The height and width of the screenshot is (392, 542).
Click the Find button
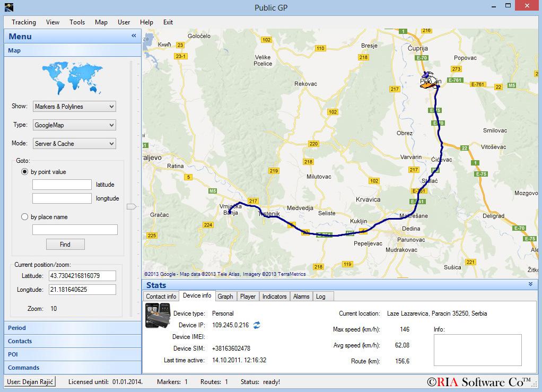tap(65, 245)
